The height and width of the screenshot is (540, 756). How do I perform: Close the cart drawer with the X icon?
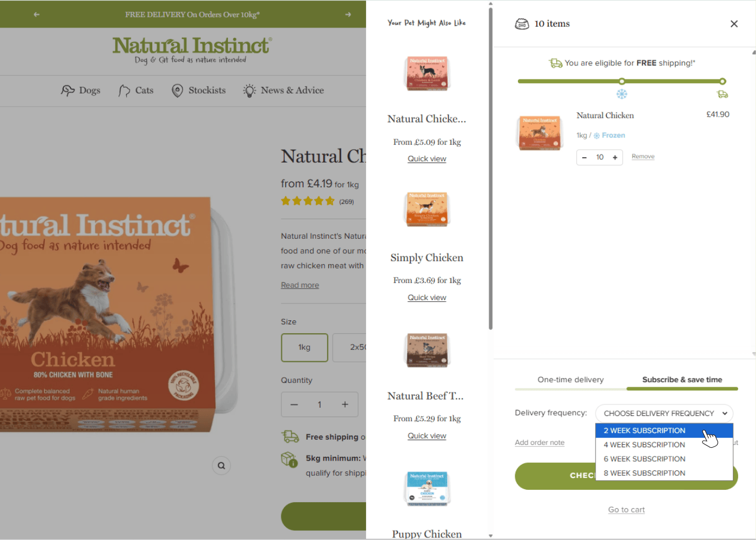coord(734,24)
